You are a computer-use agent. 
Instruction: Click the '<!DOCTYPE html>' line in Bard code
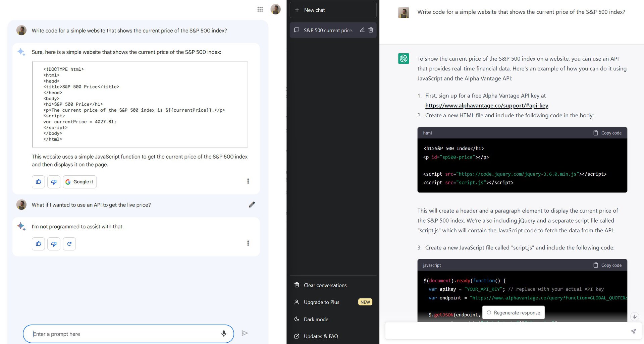[63, 69]
